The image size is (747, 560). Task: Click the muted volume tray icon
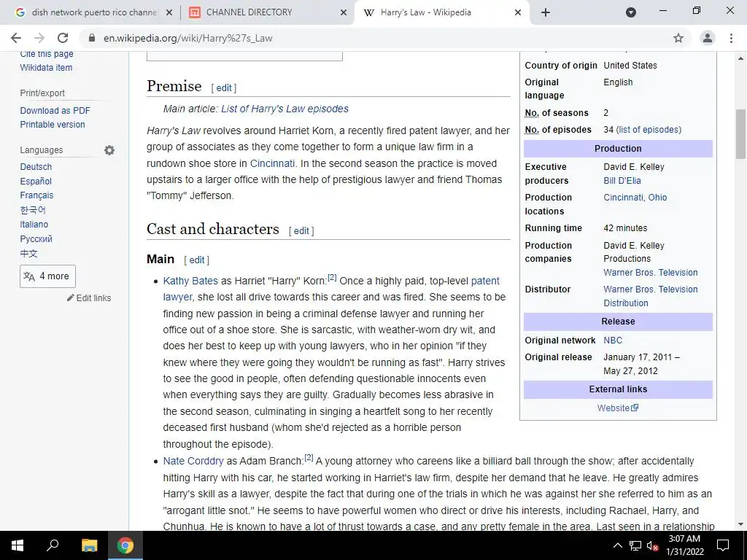click(x=653, y=545)
